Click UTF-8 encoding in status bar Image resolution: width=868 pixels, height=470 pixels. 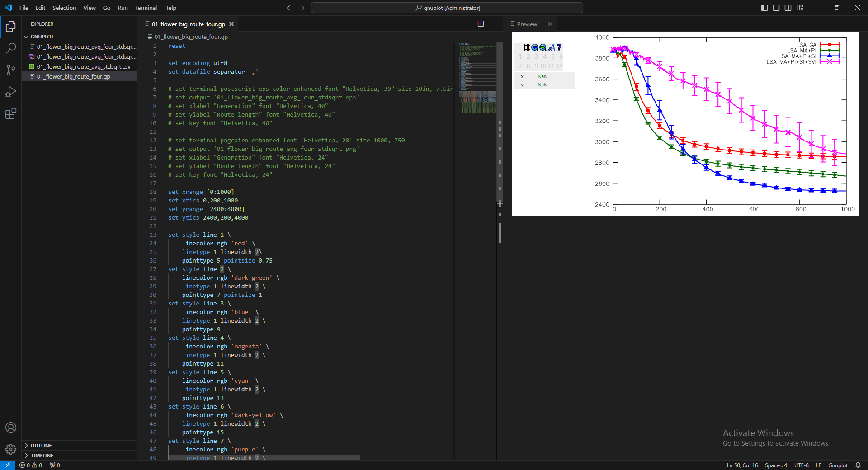coord(802,465)
